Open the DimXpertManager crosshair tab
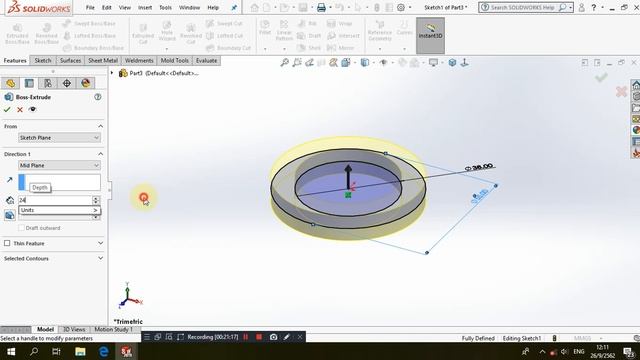The width and height of the screenshot is (640, 360). pyautogui.click(x=67, y=83)
